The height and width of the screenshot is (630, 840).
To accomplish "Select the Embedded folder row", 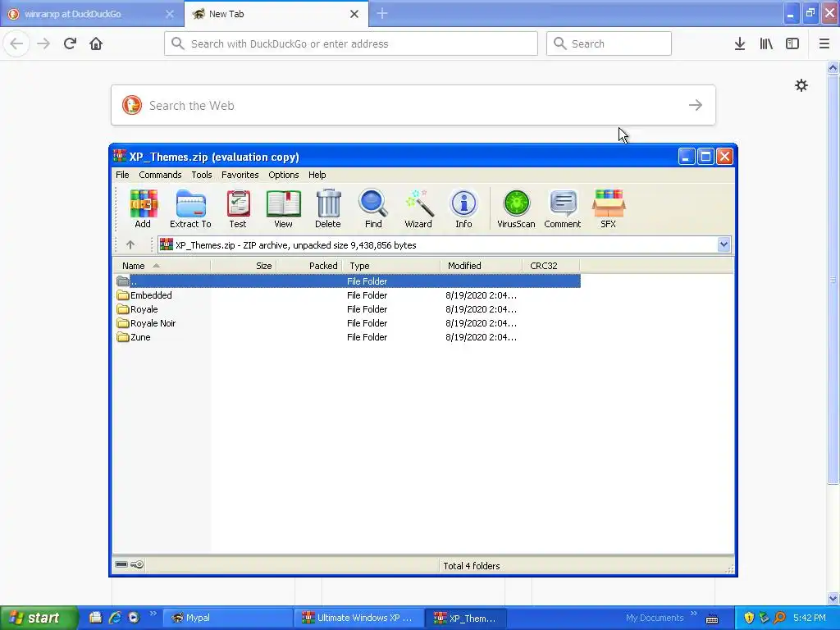I will [x=347, y=295].
